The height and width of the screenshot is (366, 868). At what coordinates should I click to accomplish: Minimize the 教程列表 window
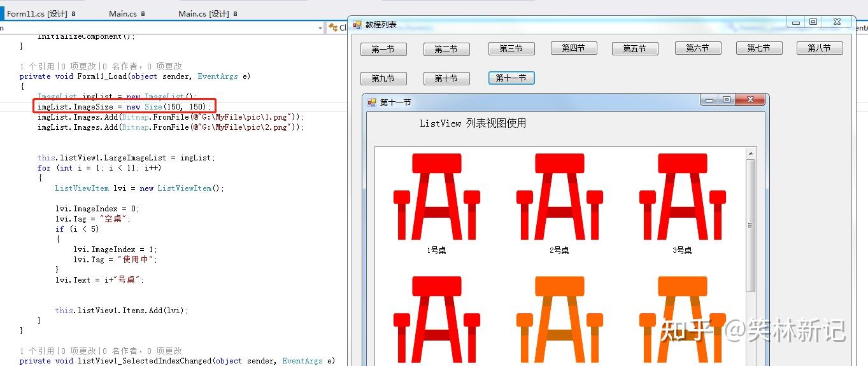796,22
